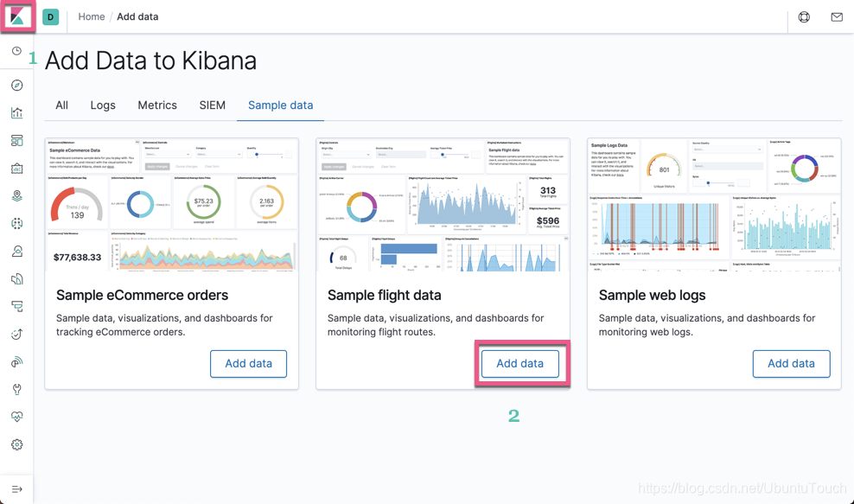Click the Sample web logs title
Image resolution: width=854 pixels, height=504 pixels.
click(652, 295)
